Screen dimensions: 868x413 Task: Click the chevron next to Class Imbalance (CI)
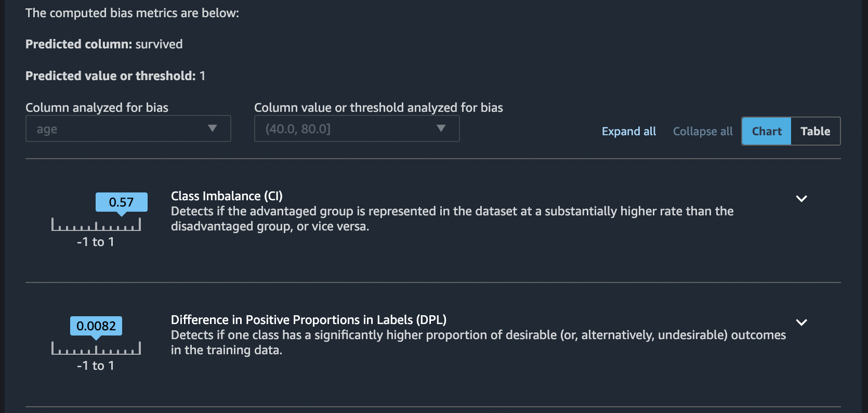pos(801,199)
